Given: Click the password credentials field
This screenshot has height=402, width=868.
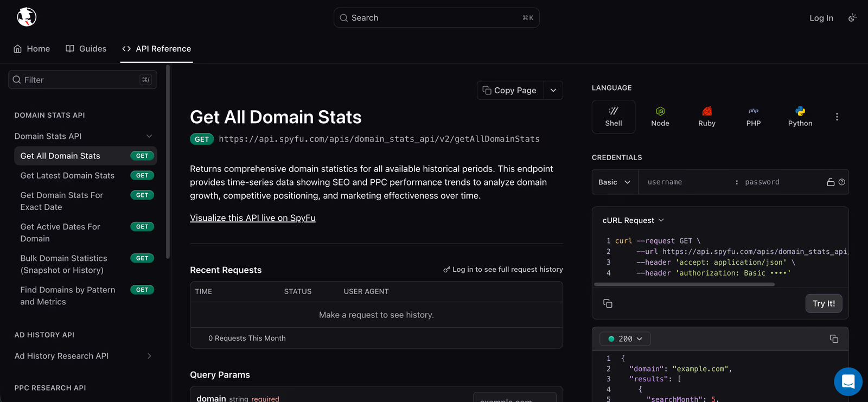Looking at the screenshot, I should [781, 182].
